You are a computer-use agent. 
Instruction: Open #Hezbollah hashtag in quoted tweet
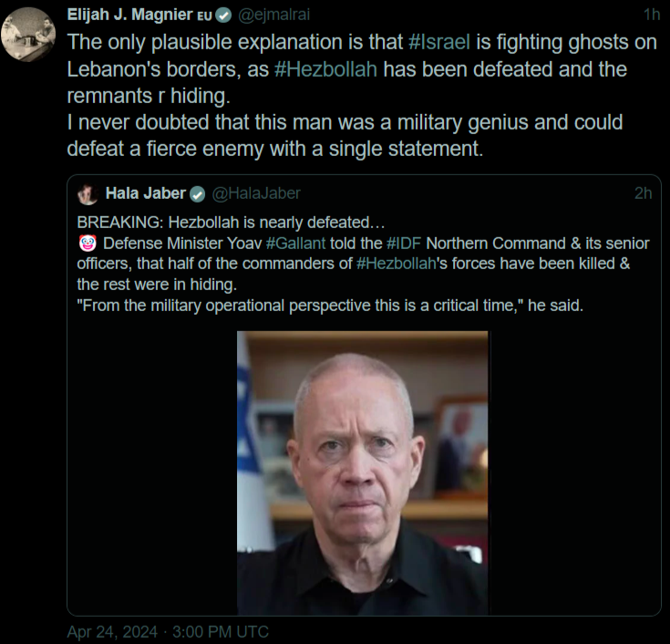pyautogui.click(x=397, y=264)
